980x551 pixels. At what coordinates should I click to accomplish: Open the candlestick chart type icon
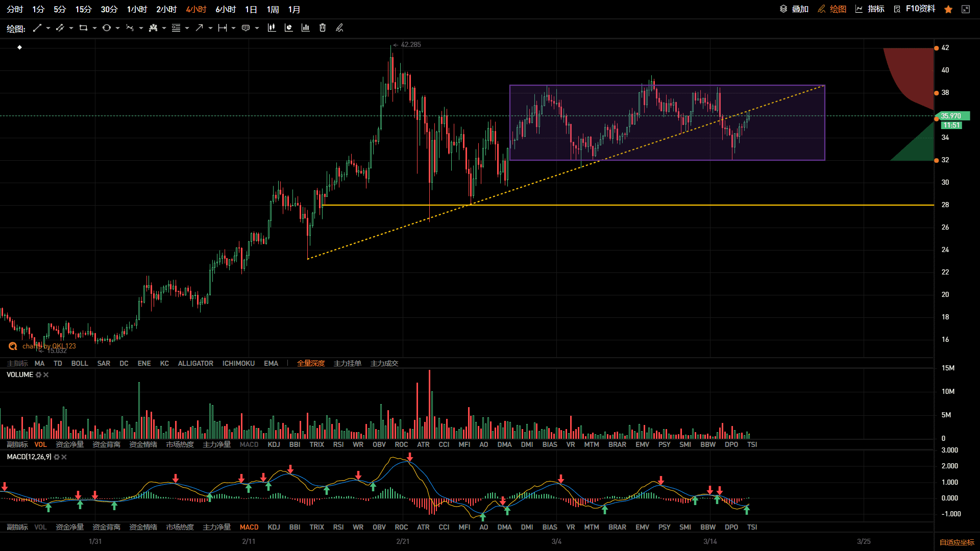pos(272,28)
